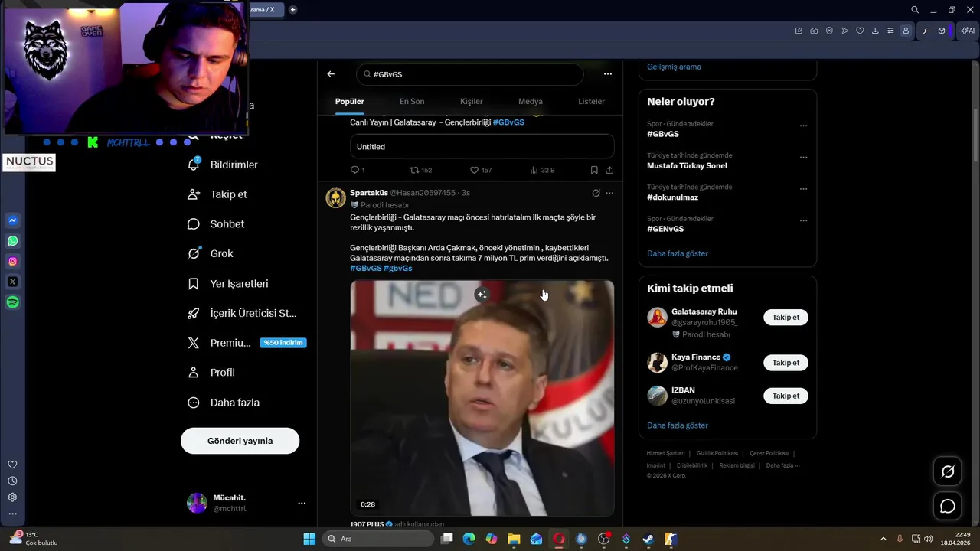Follow İZBAN with Takip et
This screenshot has width=980, height=551.
[x=786, y=396]
